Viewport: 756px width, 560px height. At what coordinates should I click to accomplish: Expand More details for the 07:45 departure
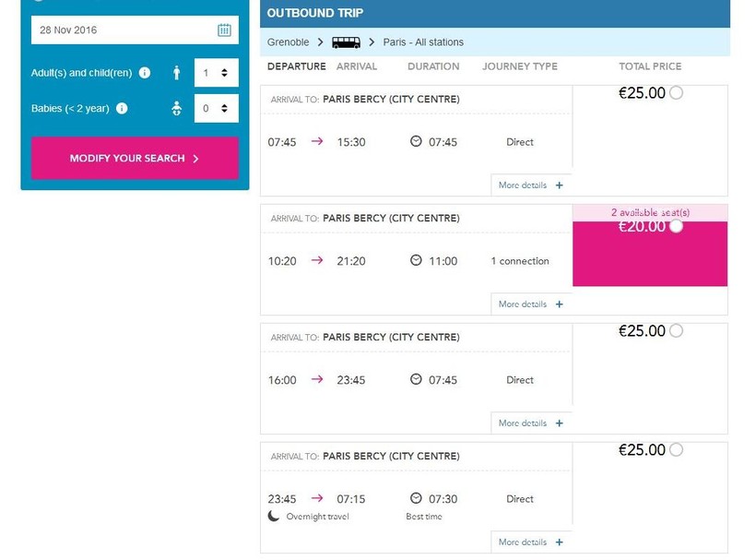[530, 185]
